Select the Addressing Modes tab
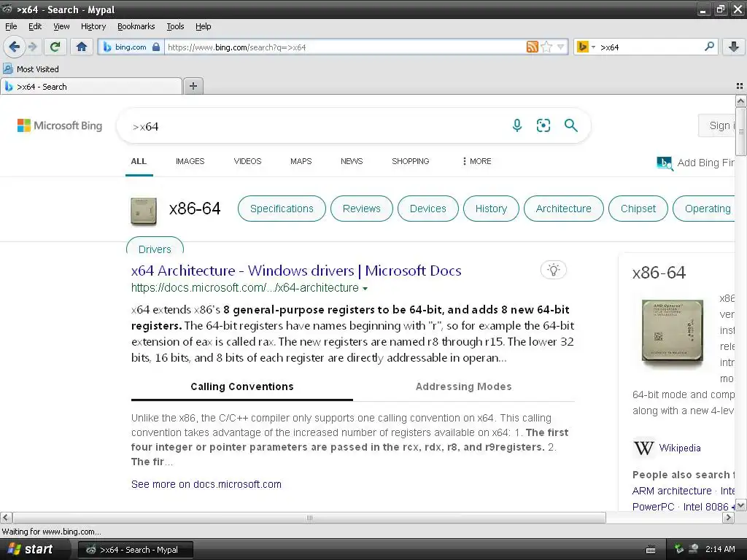747x560 pixels. click(x=463, y=386)
